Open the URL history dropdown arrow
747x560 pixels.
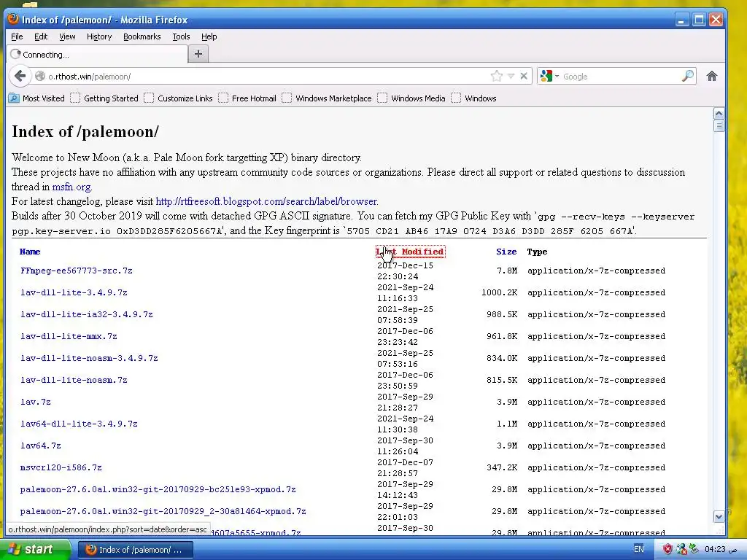point(511,76)
